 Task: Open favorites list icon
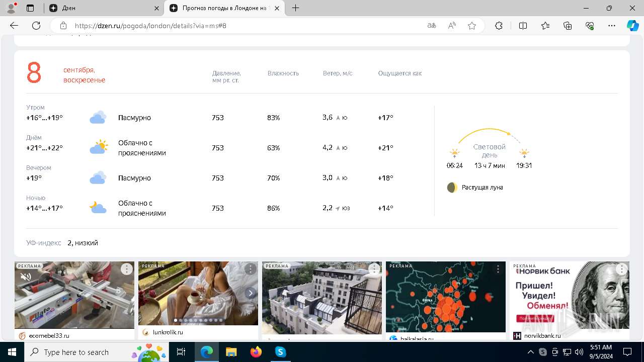pos(545,26)
